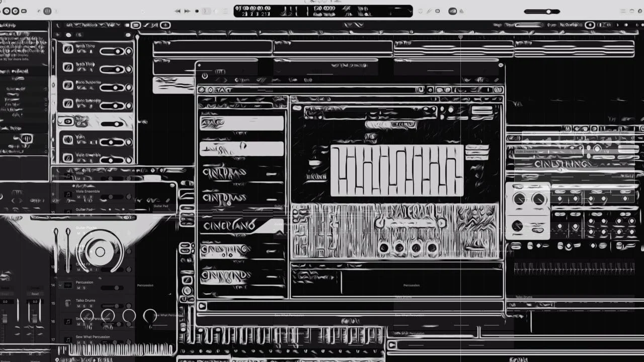Image resolution: width=644 pixels, height=362 pixels.
Task: Solo the Taiko Drums track
Action: coord(84,306)
